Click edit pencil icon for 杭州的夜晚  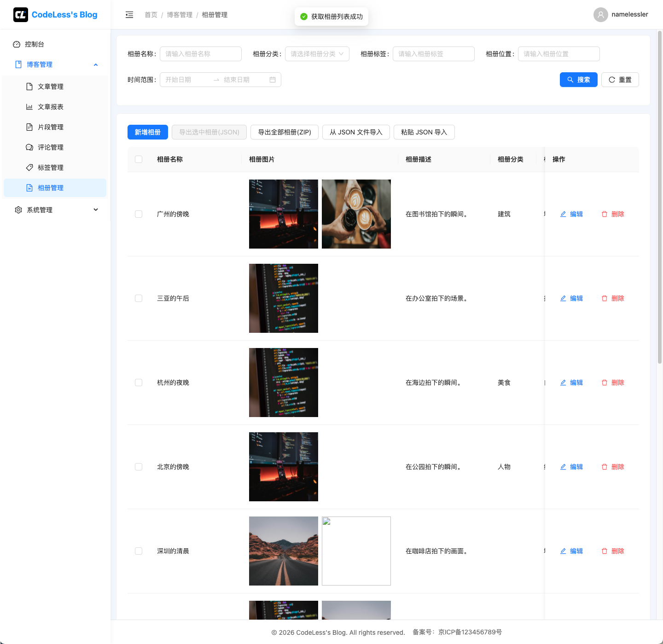click(x=563, y=383)
